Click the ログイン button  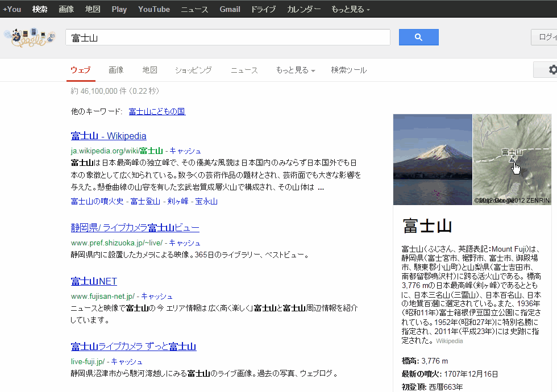(547, 37)
